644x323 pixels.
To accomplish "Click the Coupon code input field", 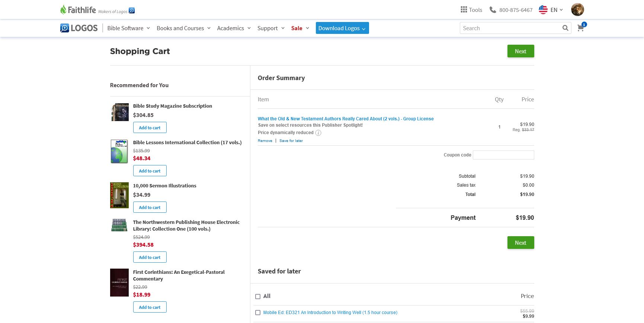I will tap(503, 155).
